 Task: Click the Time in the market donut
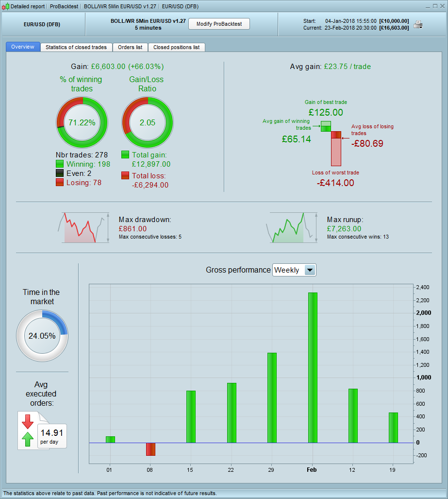coord(42,336)
